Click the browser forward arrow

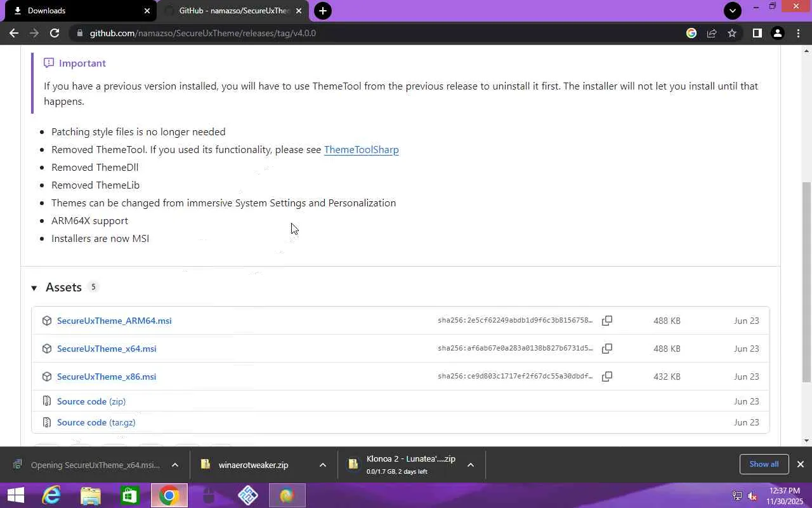34,33
